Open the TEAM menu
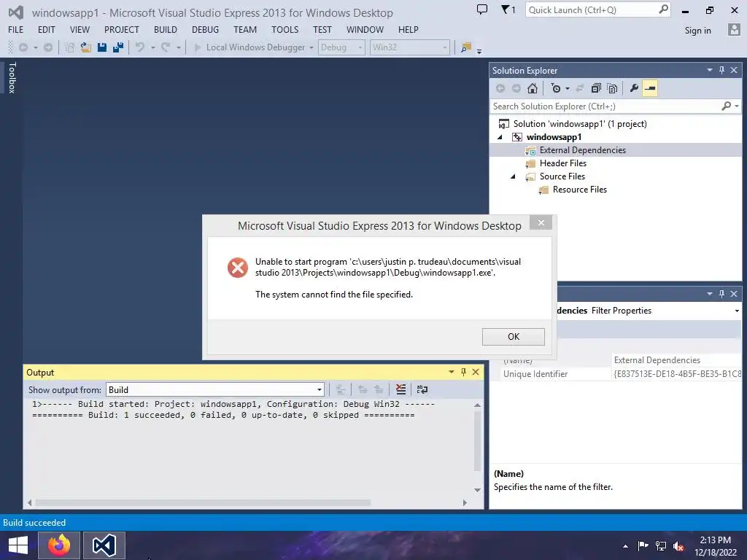Screen dimensions: 747x560 (x=245, y=29)
